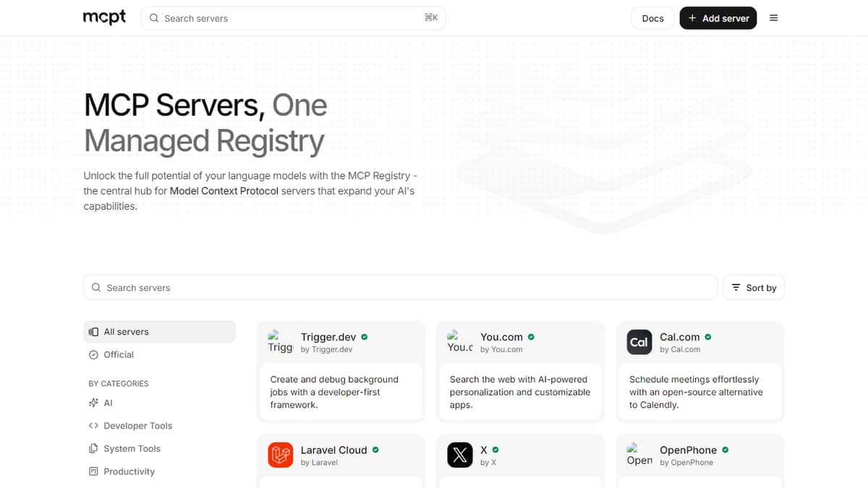Click the AI sparkle icon

tap(93, 403)
